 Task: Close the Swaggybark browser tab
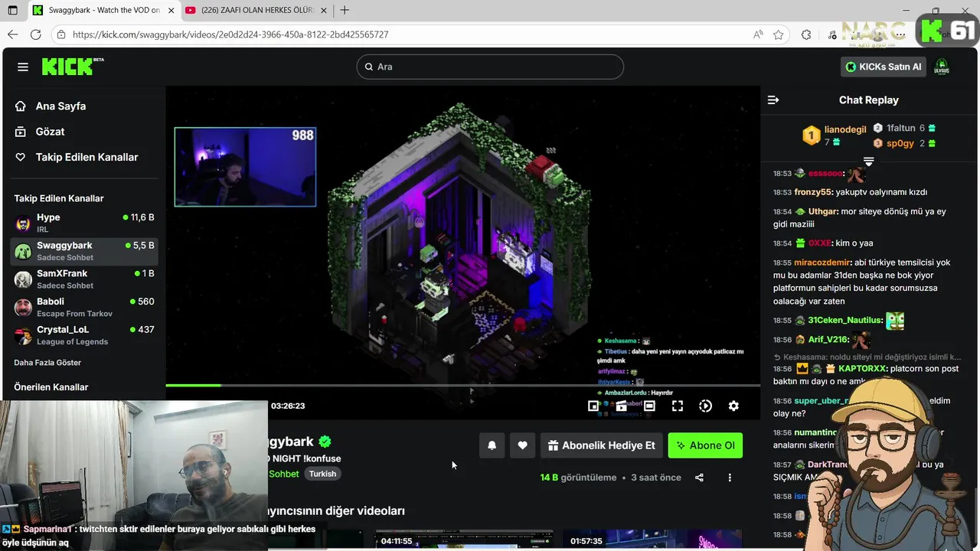coord(171,11)
